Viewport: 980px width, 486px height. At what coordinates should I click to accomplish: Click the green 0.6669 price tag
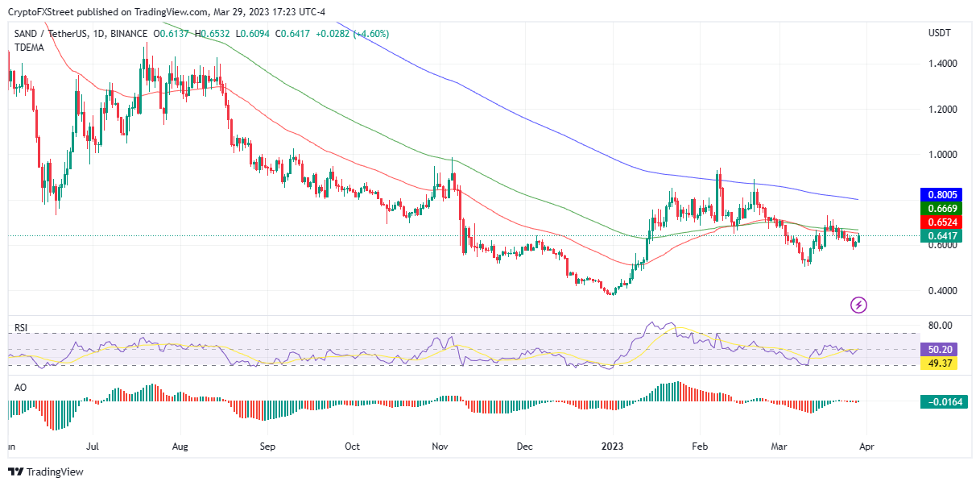943,208
